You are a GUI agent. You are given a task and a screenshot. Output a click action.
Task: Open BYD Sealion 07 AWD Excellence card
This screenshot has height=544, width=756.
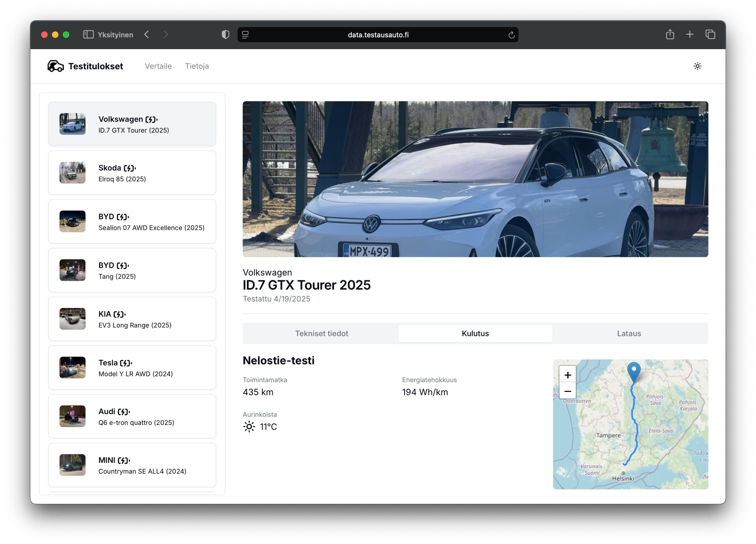click(x=132, y=221)
